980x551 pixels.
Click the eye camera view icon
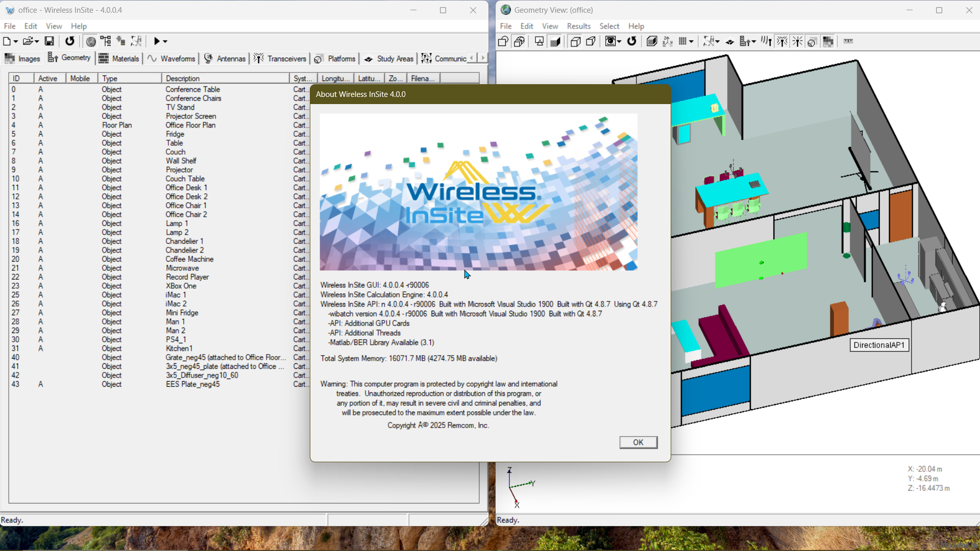(610, 41)
